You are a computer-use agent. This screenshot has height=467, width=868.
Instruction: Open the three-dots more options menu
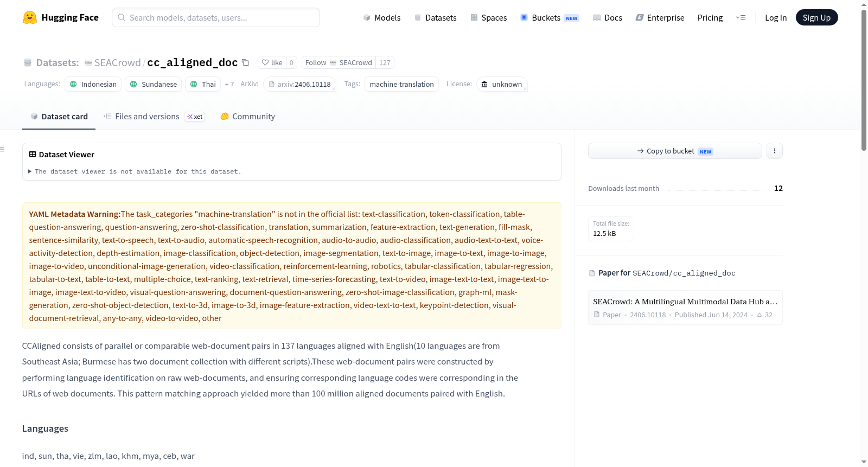click(x=774, y=151)
